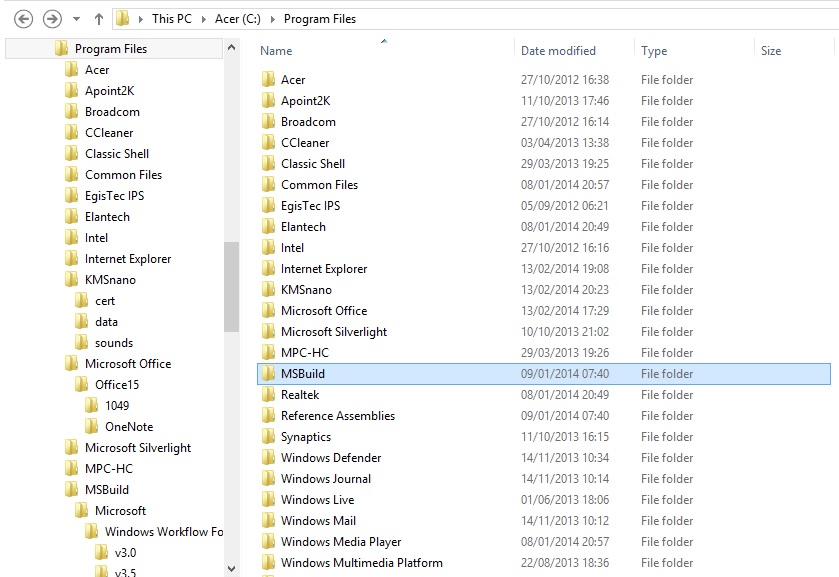
Task: Click the KMSnano folder icon in file list
Action: [269, 290]
